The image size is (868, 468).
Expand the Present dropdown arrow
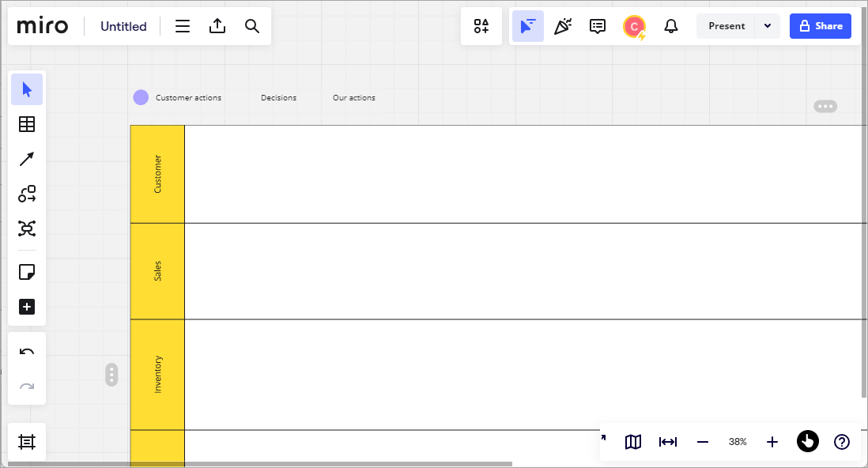point(768,26)
